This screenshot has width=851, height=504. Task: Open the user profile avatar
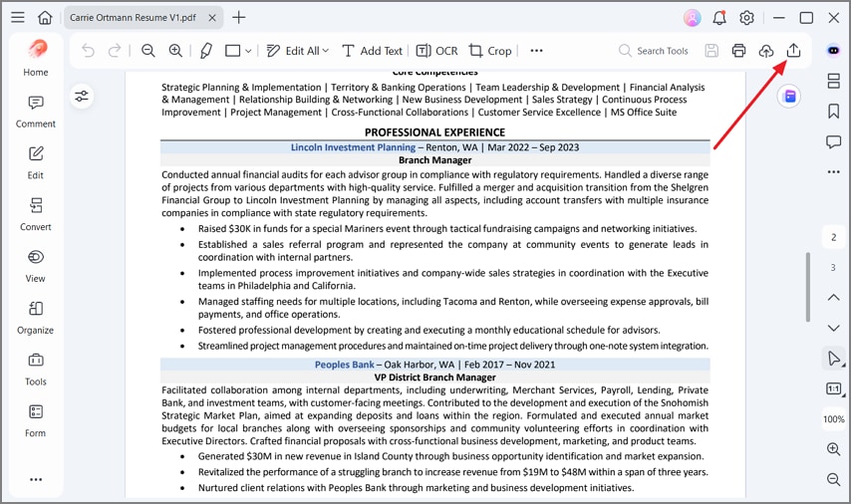(x=692, y=18)
